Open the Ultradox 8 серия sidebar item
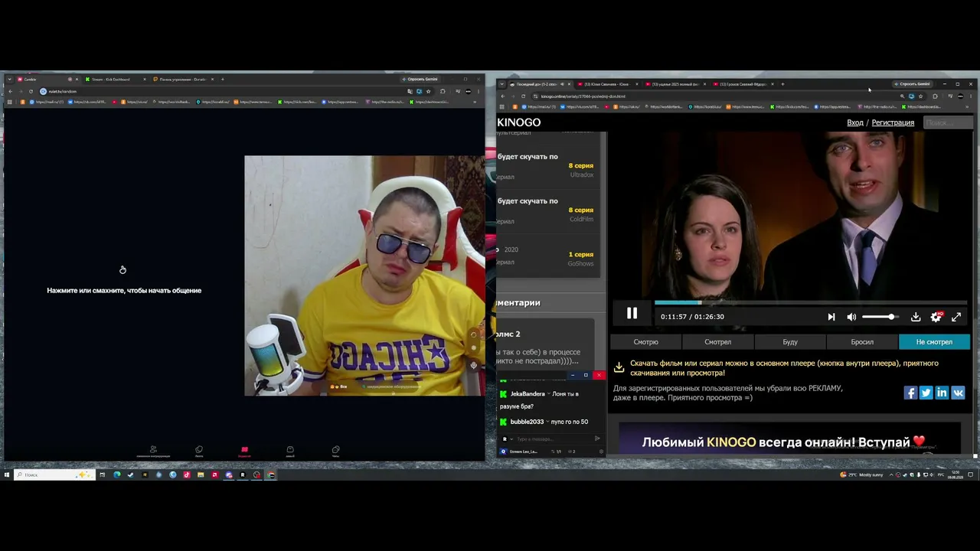This screenshot has width=980, height=551. pyautogui.click(x=546, y=166)
